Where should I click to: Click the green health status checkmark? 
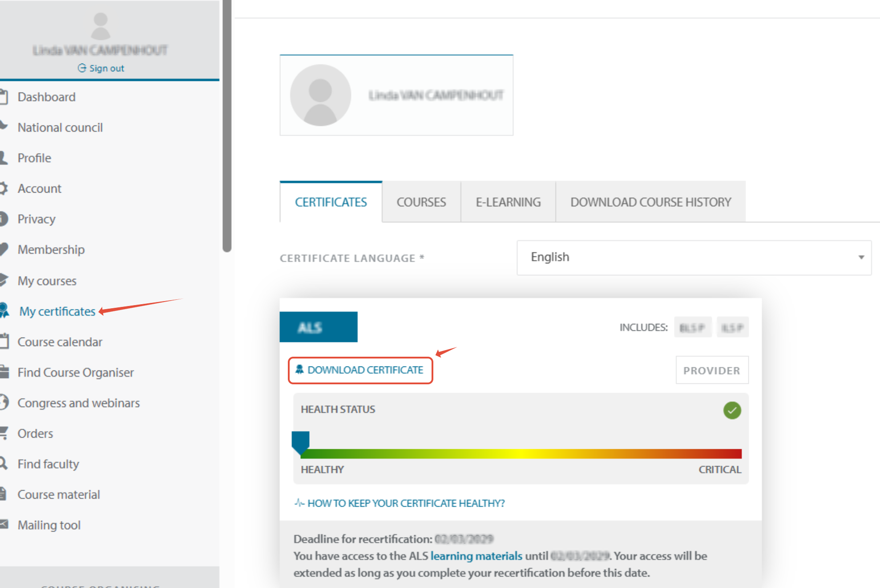[x=732, y=410]
